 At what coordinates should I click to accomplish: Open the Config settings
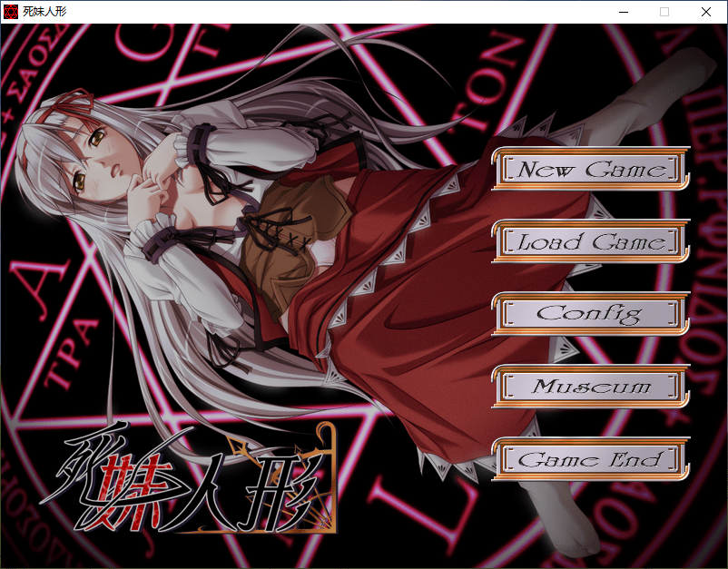pyautogui.click(x=591, y=314)
